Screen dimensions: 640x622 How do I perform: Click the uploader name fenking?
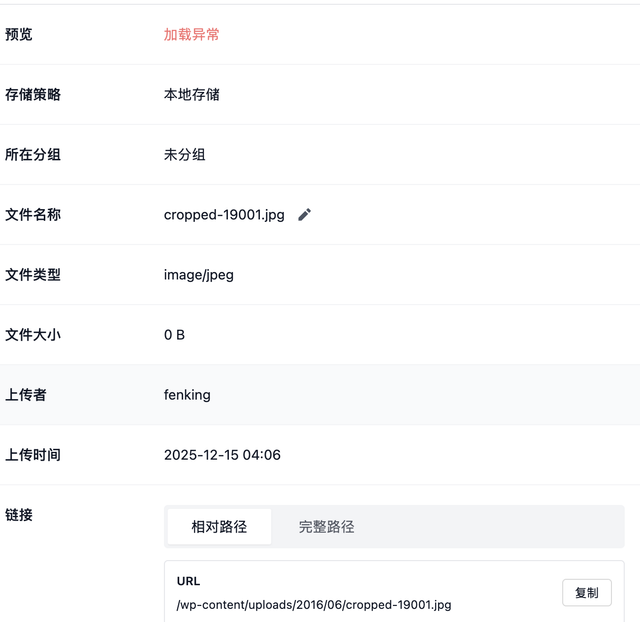coord(187,395)
